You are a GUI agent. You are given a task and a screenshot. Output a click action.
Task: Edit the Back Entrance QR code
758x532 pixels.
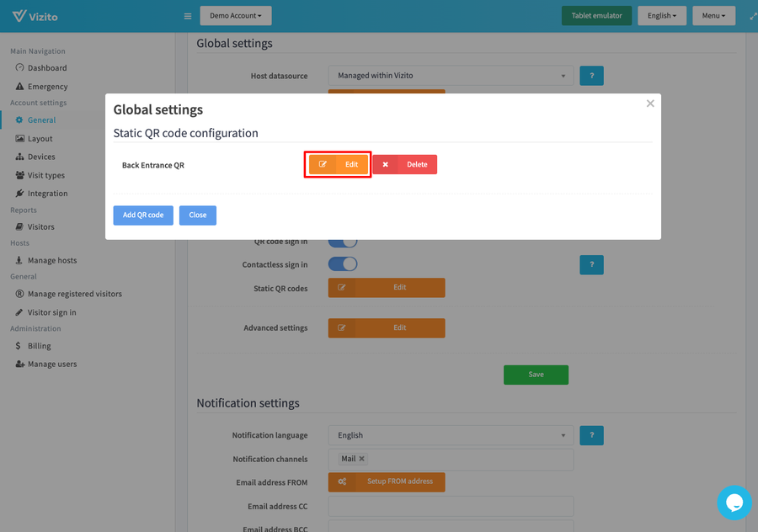click(338, 165)
